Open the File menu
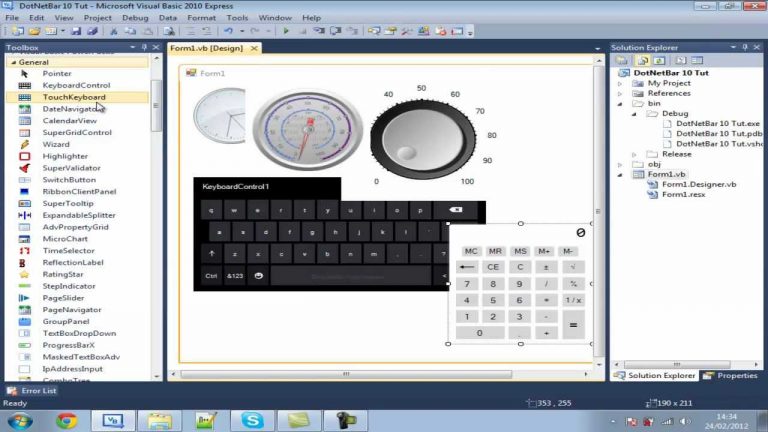768x432 pixels. click(12, 18)
